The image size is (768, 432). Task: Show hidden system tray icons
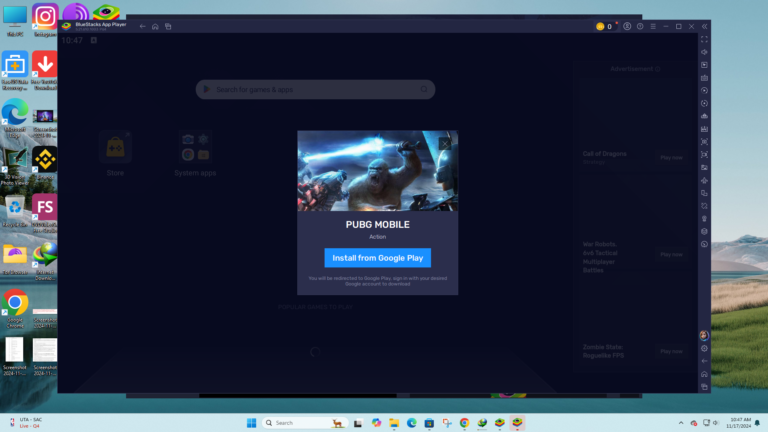coord(681,423)
